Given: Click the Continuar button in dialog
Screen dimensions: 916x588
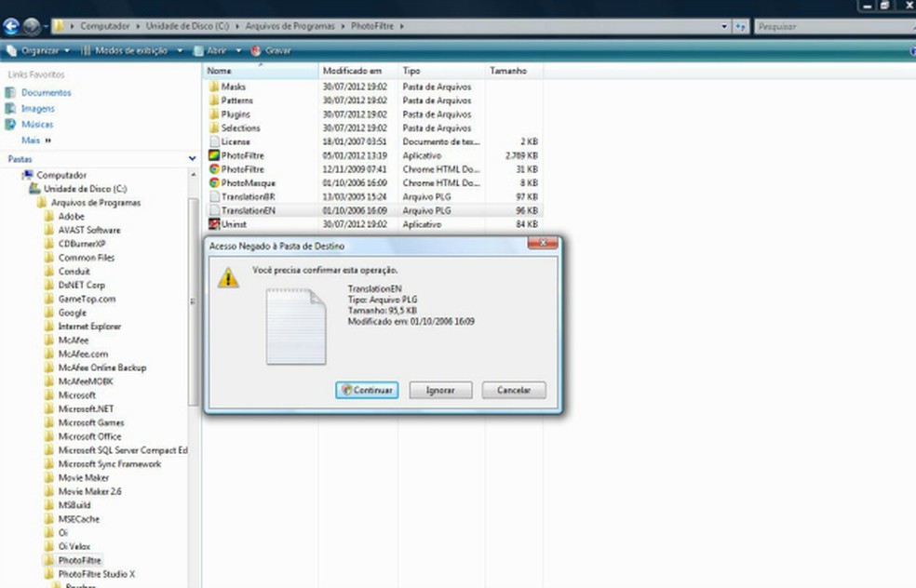Looking at the screenshot, I should tap(367, 390).
